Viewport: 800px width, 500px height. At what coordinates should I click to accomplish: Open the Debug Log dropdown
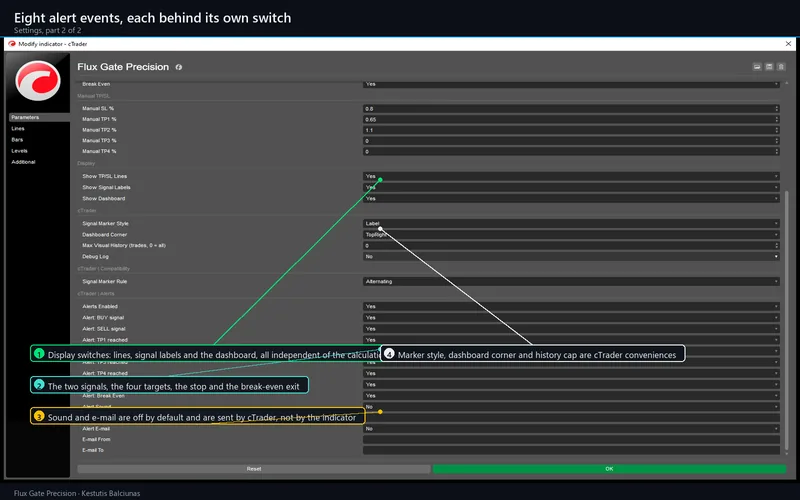click(x=571, y=257)
